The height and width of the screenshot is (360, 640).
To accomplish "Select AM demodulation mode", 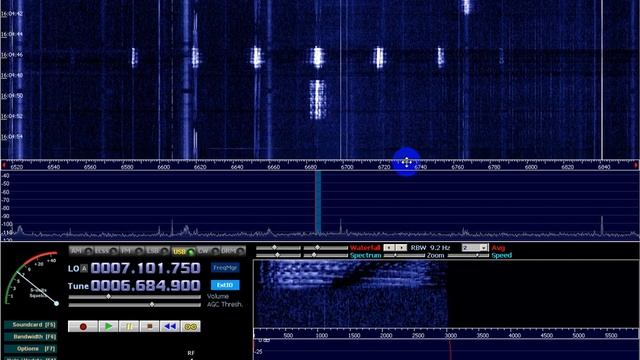I will [81, 251].
